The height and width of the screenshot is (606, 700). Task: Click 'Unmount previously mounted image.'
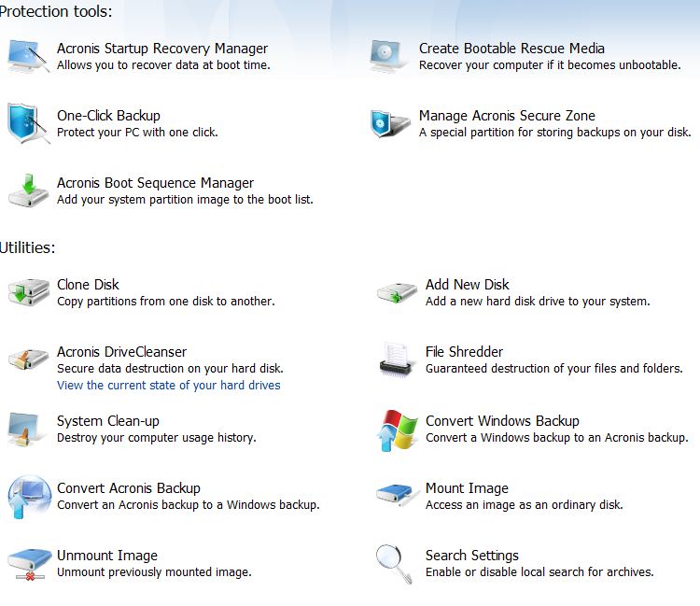point(154,572)
